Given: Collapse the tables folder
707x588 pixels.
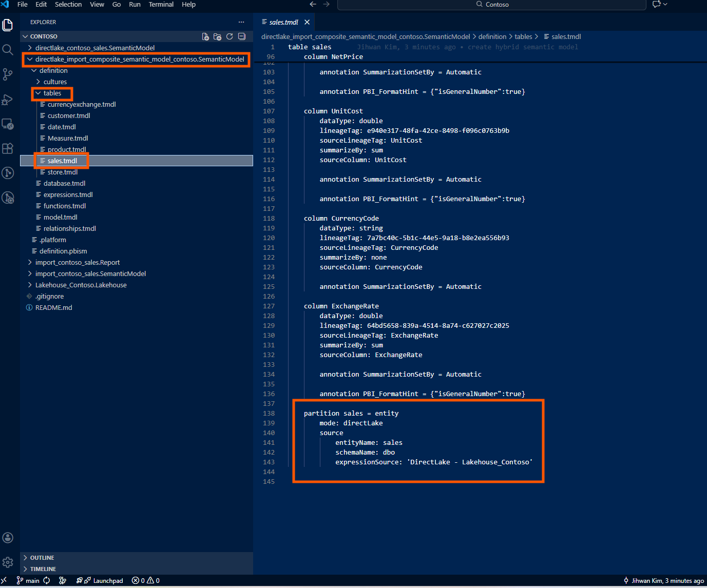Looking at the screenshot, I should pyautogui.click(x=137, y=93).
